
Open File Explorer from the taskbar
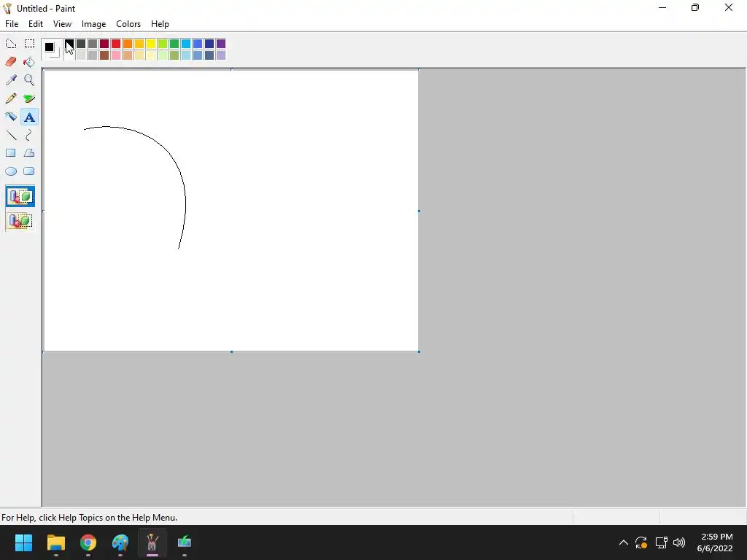[55, 542]
